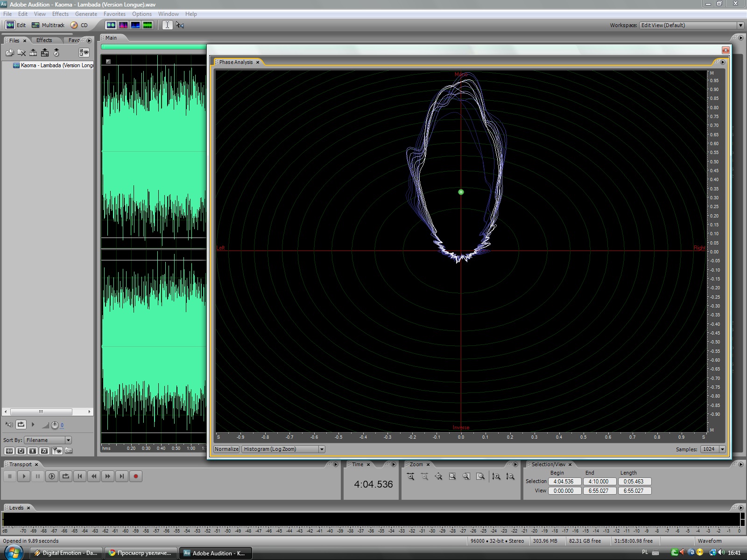The image size is (747, 560).
Task: Open the Favorites menu
Action: click(114, 14)
